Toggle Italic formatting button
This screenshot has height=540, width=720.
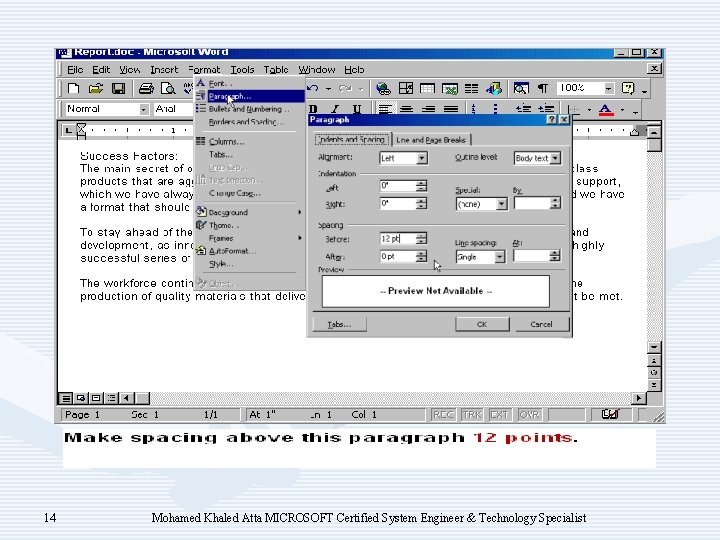[x=335, y=109]
